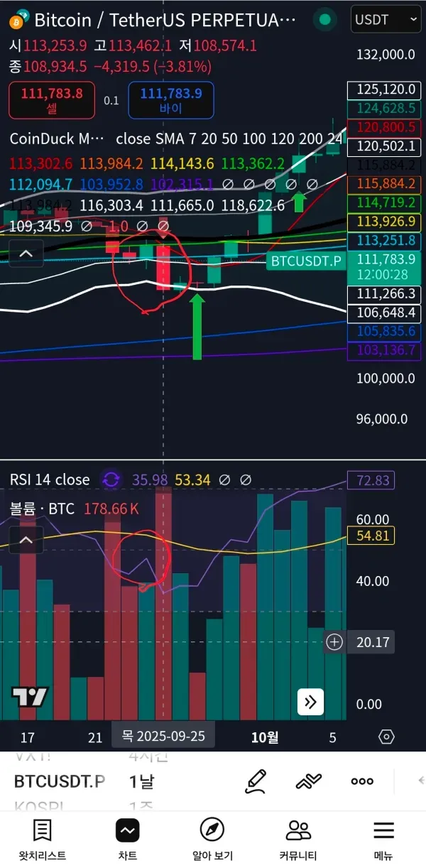Tap the 106,648.4 price axis label
This screenshot has height=868, width=426.
(x=383, y=313)
